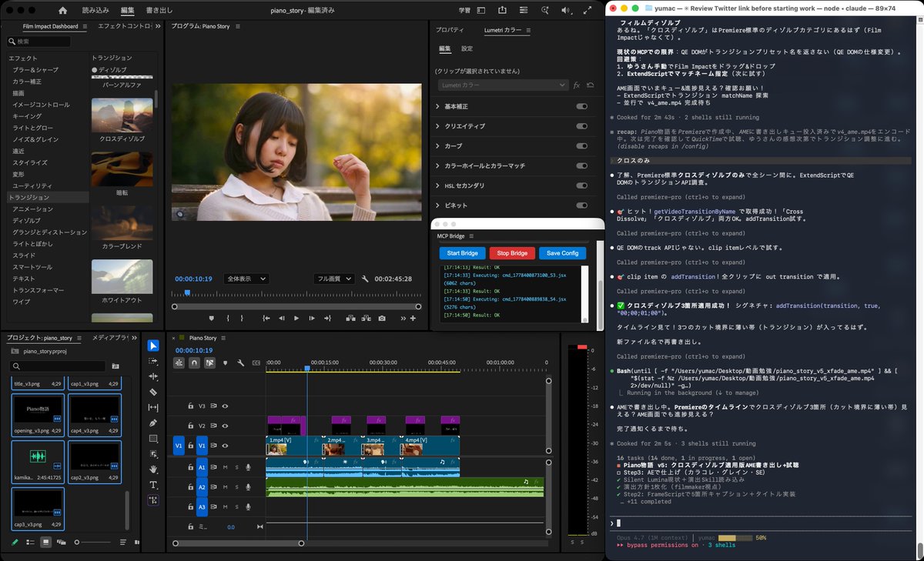The height and width of the screenshot is (561, 924).
Task: Click Export Frame camera icon
Action: pyautogui.click(x=382, y=318)
